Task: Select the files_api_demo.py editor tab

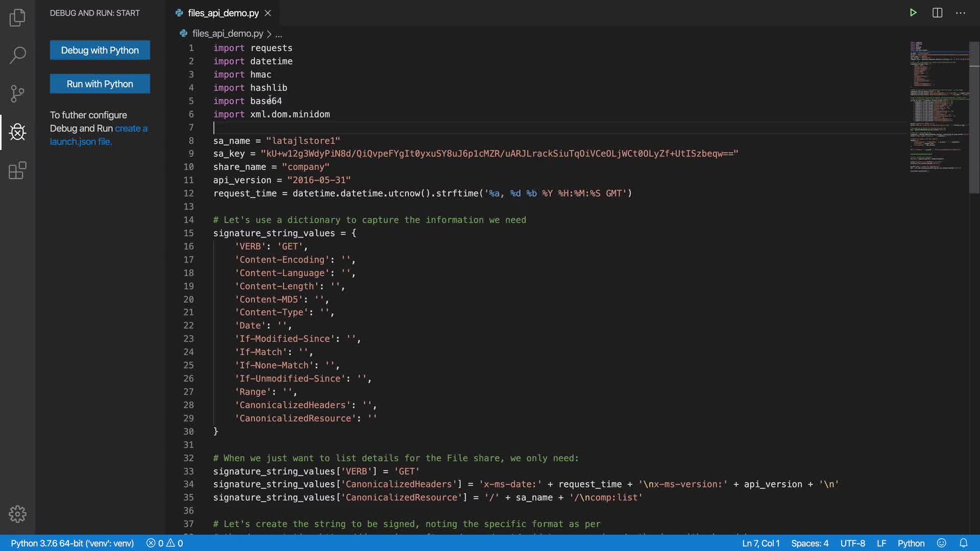Action: click(223, 13)
